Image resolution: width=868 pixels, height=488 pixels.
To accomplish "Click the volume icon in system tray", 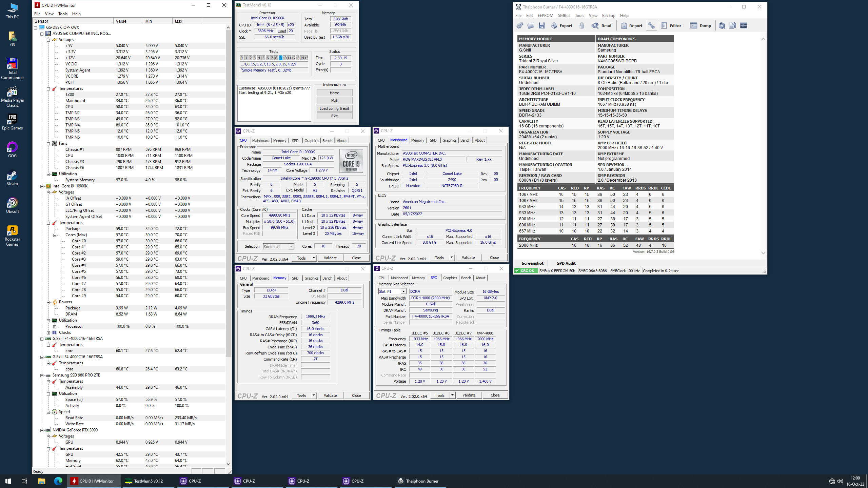I will pos(840,481).
